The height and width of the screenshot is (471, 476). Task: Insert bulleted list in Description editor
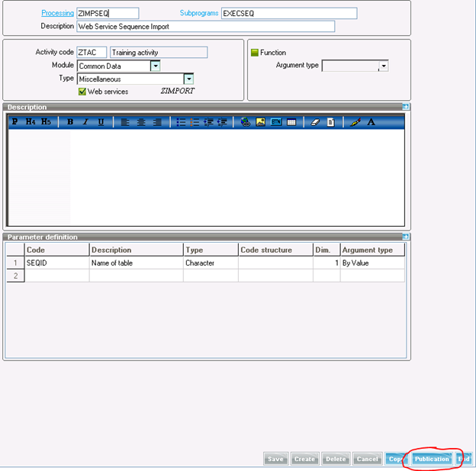181,122
